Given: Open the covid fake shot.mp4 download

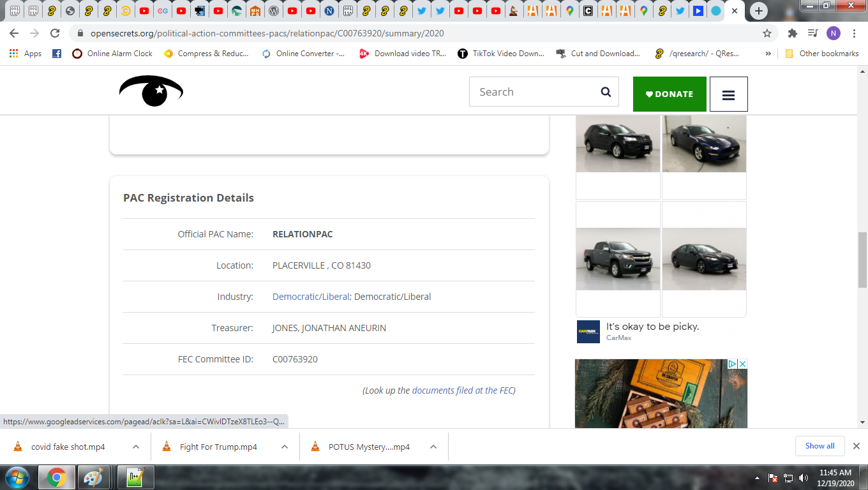Looking at the screenshot, I should (68, 447).
